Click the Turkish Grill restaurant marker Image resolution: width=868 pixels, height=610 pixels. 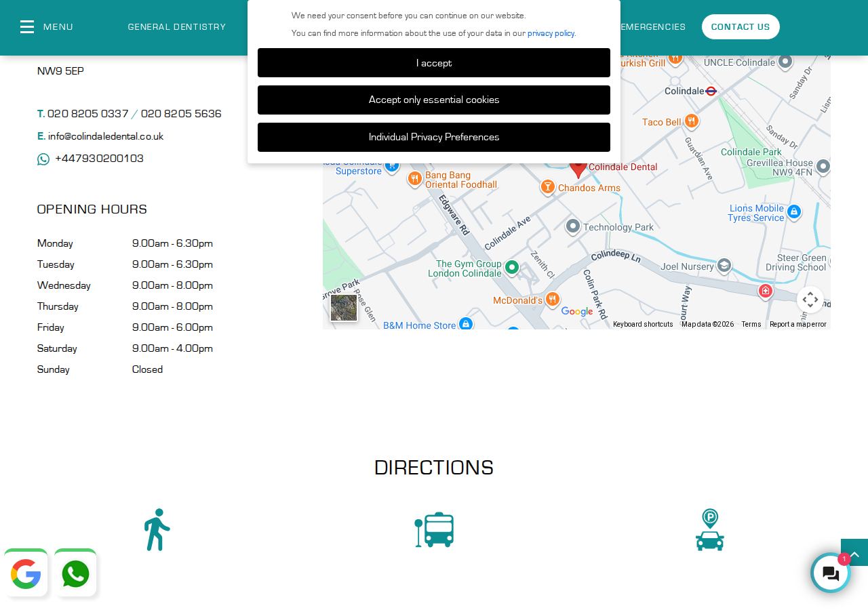675,60
